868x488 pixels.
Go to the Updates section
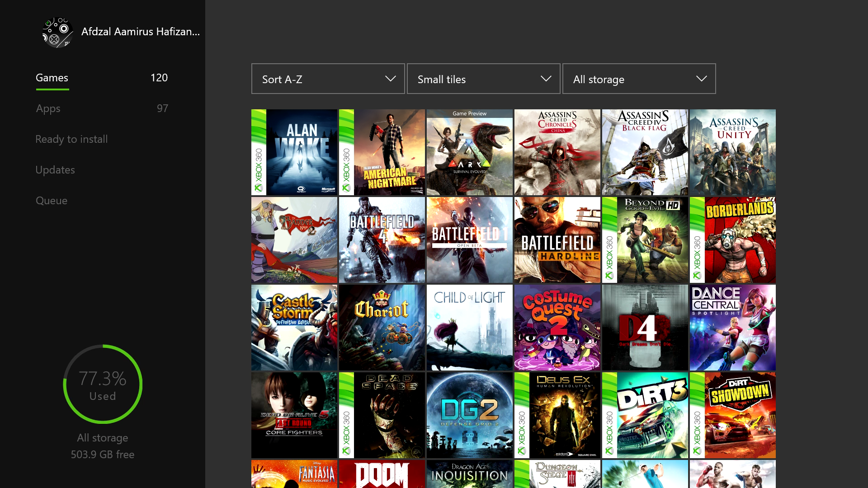click(55, 170)
